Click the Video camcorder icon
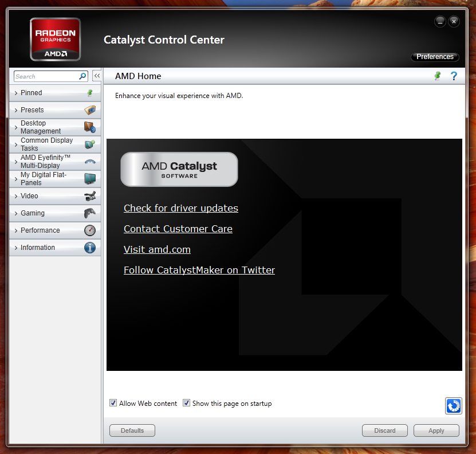This screenshot has height=454, width=476. pos(90,196)
